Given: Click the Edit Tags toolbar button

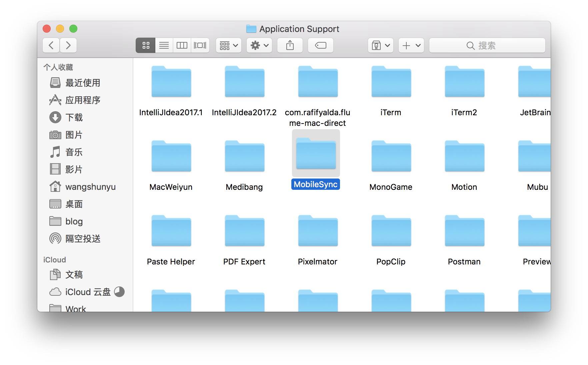Looking at the screenshot, I should click(x=321, y=45).
